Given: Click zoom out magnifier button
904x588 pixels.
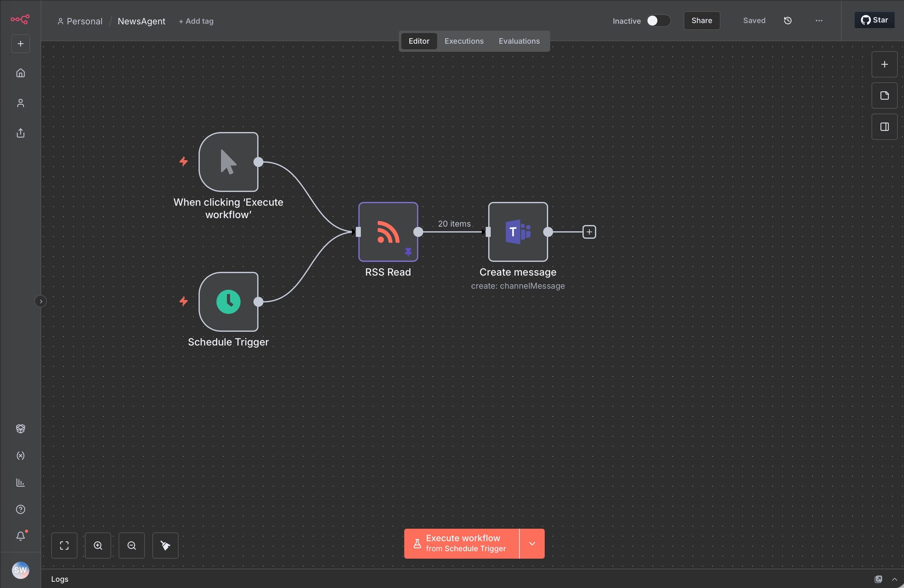Looking at the screenshot, I should pos(131,546).
